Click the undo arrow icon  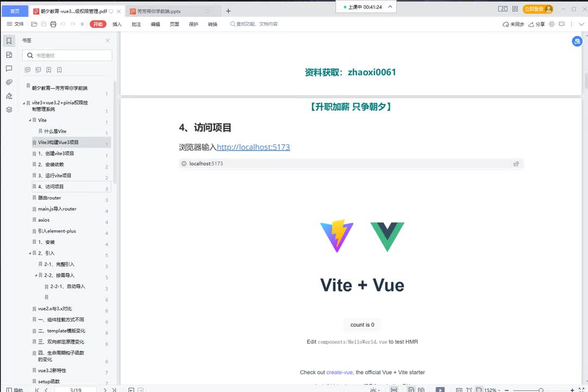(63, 24)
